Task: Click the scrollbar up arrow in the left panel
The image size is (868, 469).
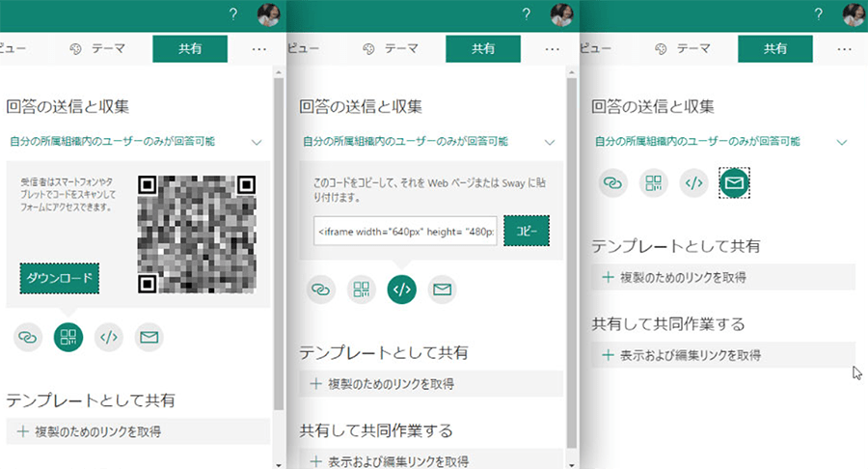Action: (279, 72)
